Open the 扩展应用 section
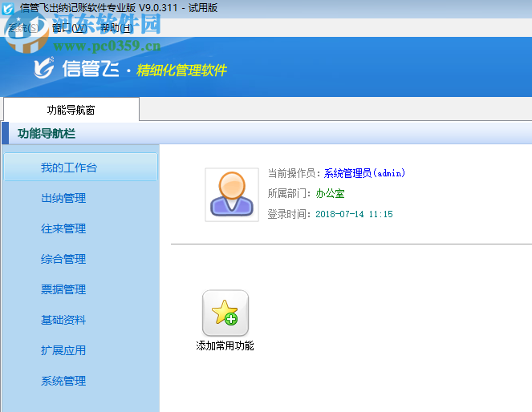This screenshot has height=412, width=532. tap(63, 350)
